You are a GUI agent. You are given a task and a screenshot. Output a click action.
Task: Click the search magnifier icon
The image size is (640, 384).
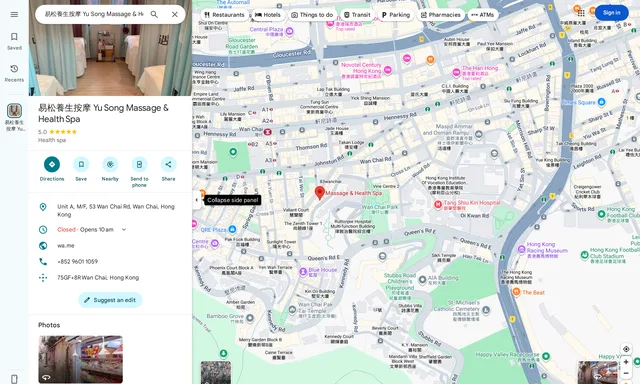(x=154, y=14)
